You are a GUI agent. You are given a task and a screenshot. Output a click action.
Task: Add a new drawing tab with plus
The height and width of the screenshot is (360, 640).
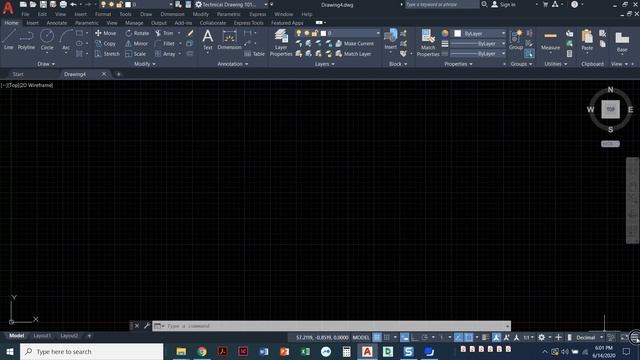pos(118,74)
